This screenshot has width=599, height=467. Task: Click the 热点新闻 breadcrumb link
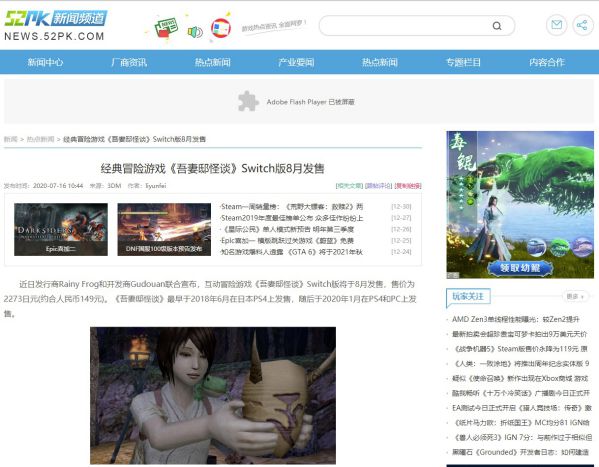(40, 139)
